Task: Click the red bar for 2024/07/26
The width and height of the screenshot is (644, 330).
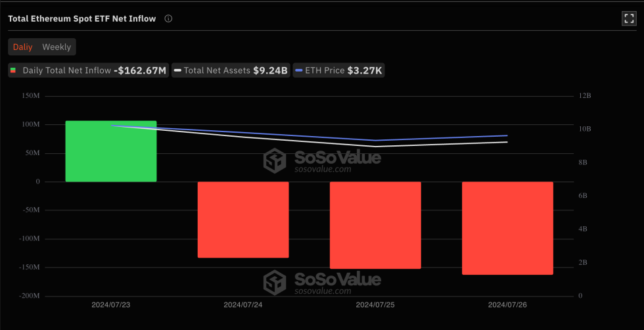Action: tap(507, 228)
